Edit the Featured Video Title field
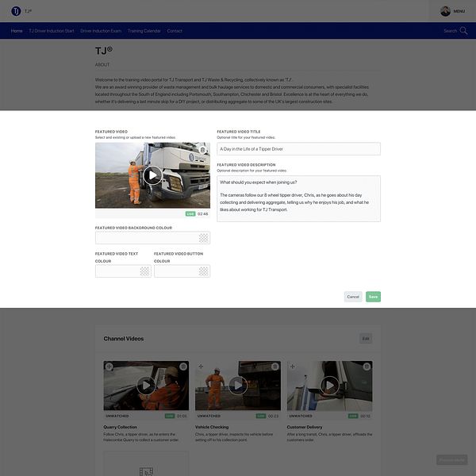 (298, 149)
